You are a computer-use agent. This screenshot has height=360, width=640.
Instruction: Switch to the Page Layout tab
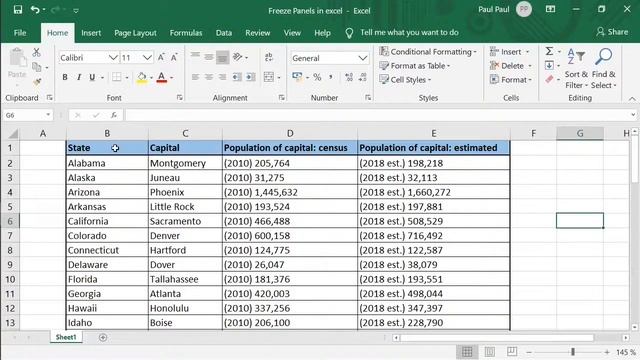pyautogui.click(x=135, y=33)
